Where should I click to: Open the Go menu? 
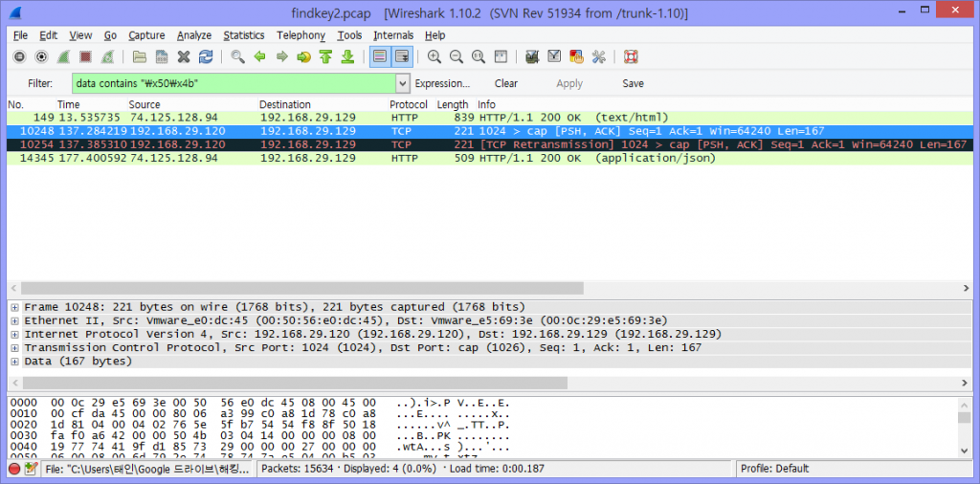point(111,35)
